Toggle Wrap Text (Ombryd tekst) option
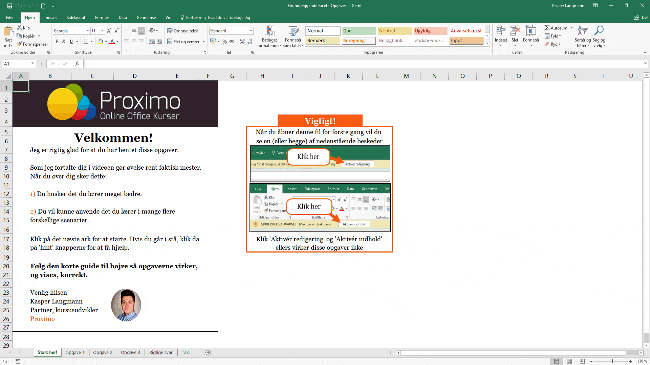The height and width of the screenshot is (365, 650). click(x=183, y=31)
